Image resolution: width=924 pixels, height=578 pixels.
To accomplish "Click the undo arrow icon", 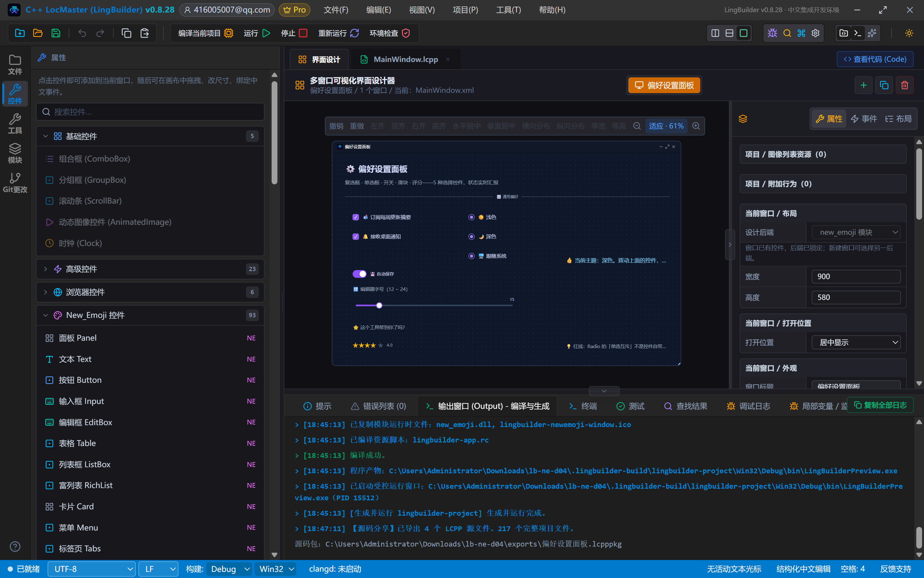I will (x=82, y=33).
